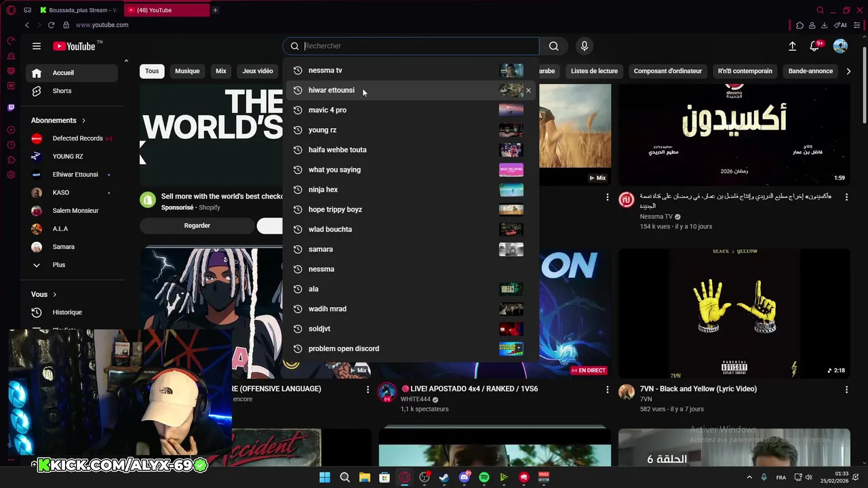The width and height of the screenshot is (868, 488).
Task: Select search suggestion ninja hex
Action: [411, 190]
